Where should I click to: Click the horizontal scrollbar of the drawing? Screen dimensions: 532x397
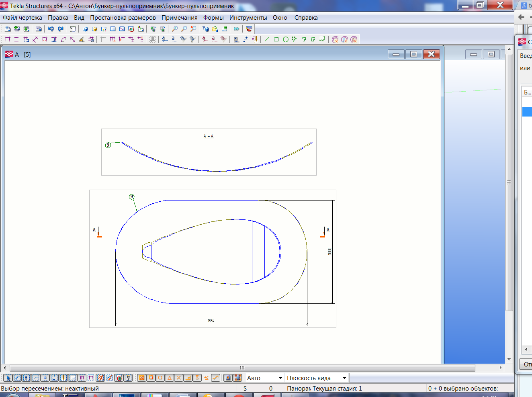click(242, 368)
